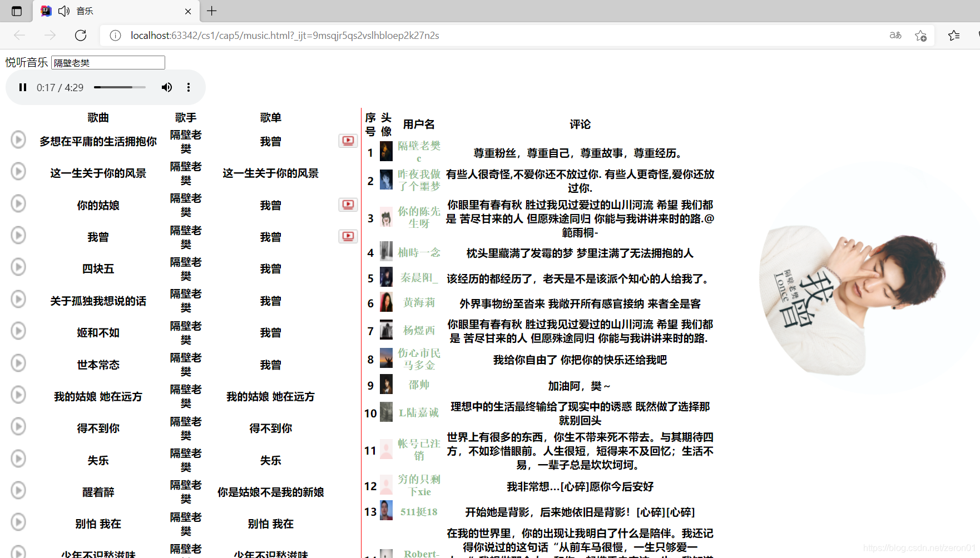Open the MV video icon beside 我曾
The height and width of the screenshot is (558, 980).
point(348,236)
